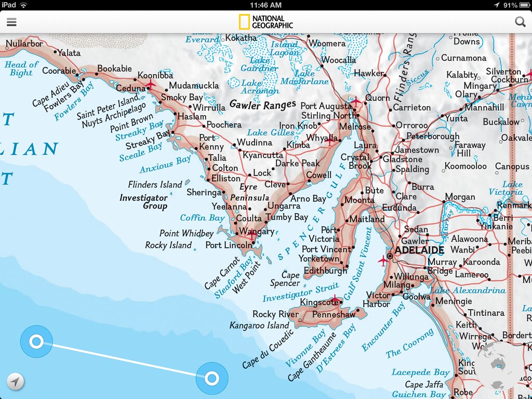This screenshot has height=399, width=532.
Task: Tap the Head of Bight label
Action: pos(21,68)
